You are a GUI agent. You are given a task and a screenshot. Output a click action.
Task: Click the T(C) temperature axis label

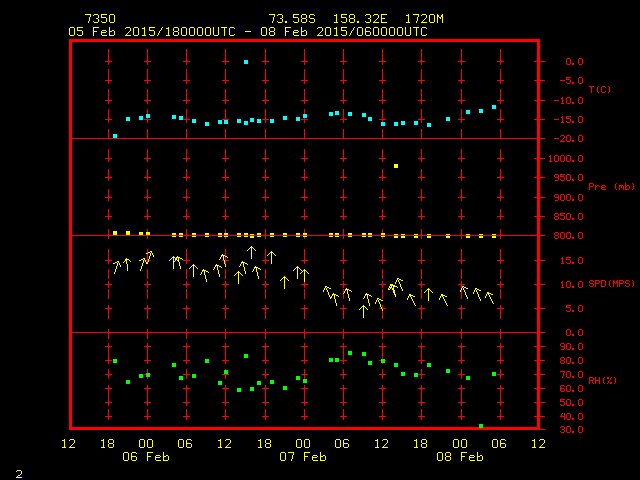(x=599, y=90)
